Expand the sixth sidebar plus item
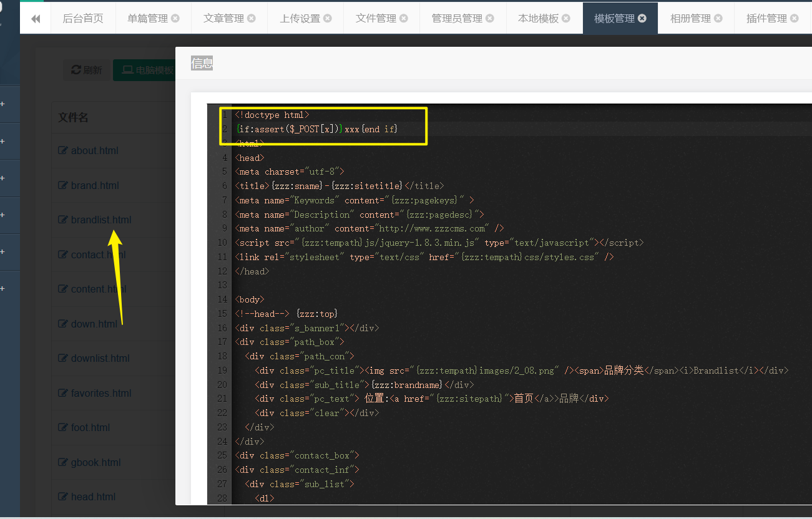Image resolution: width=812 pixels, height=519 pixels. [2, 288]
